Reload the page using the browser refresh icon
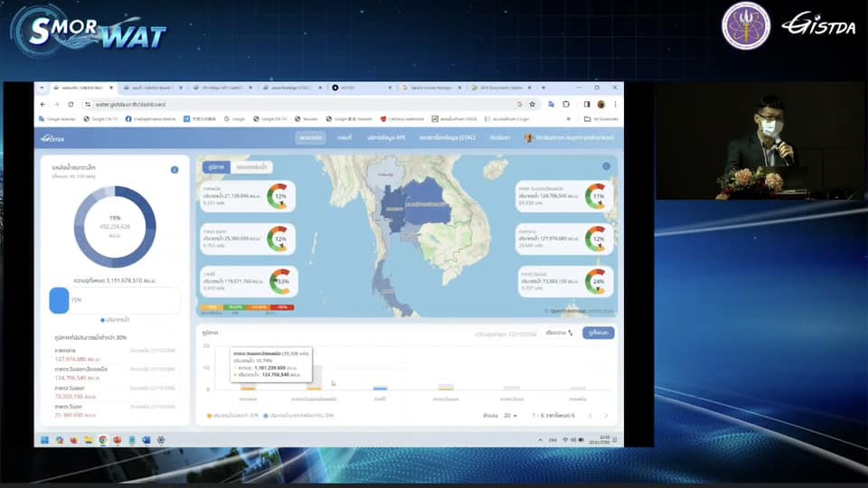 pyautogui.click(x=71, y=104)
